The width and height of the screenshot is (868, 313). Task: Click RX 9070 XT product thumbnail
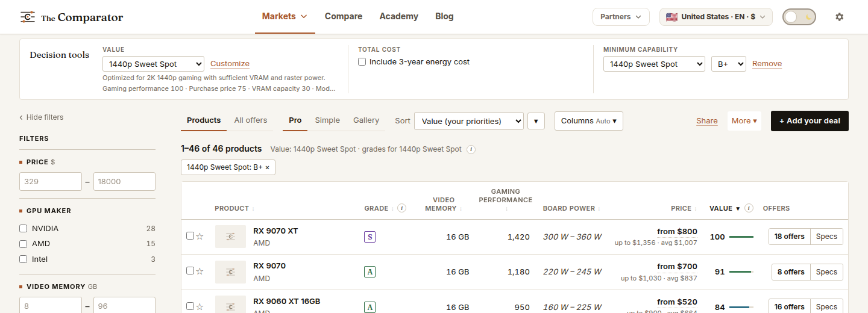point(230,237)
